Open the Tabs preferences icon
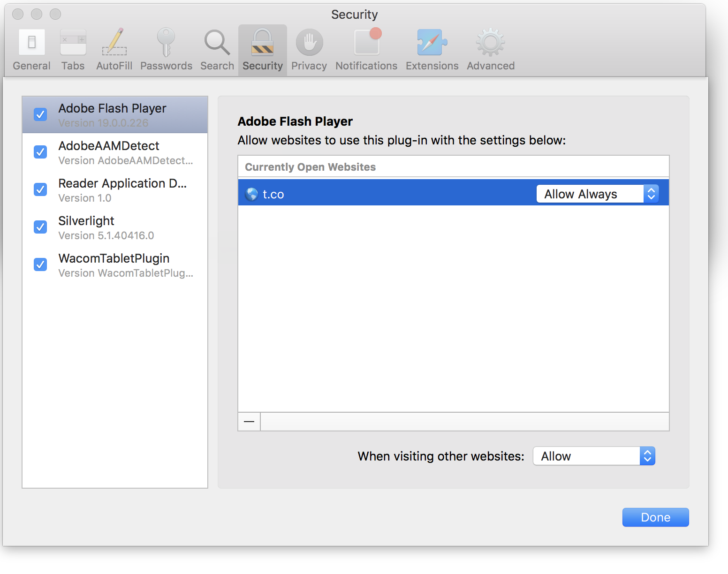The image size is (728, 574). pos(73,42)
